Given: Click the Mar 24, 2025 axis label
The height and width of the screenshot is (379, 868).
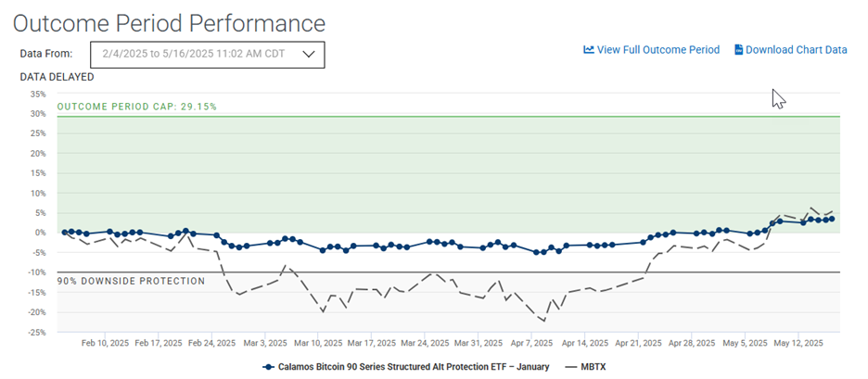Looking at the screenshot, I should (425, 343).
